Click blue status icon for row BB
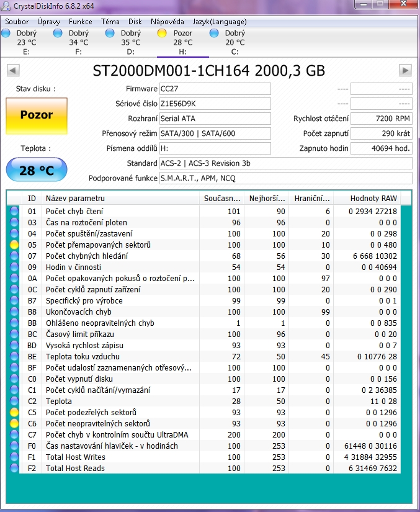This screenshot has width=420, height=512. [x=14, y=323]
